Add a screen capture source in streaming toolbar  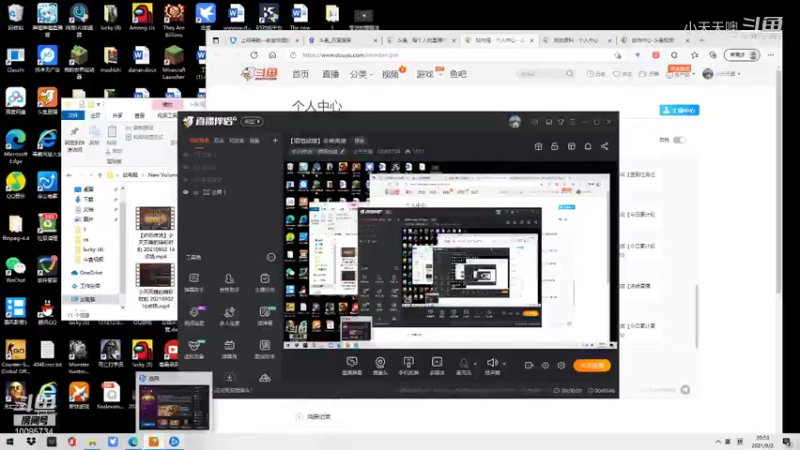352,366
